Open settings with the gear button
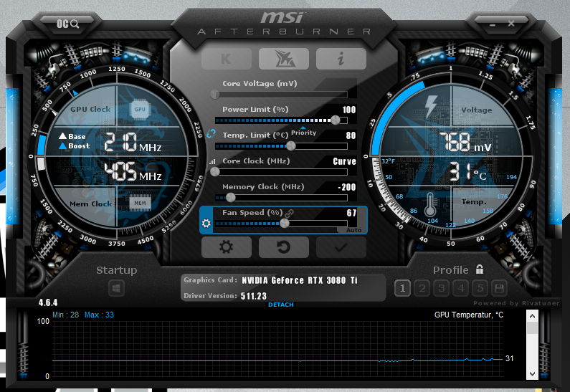The width and height of the screenshot is (570, 392). 226,247
